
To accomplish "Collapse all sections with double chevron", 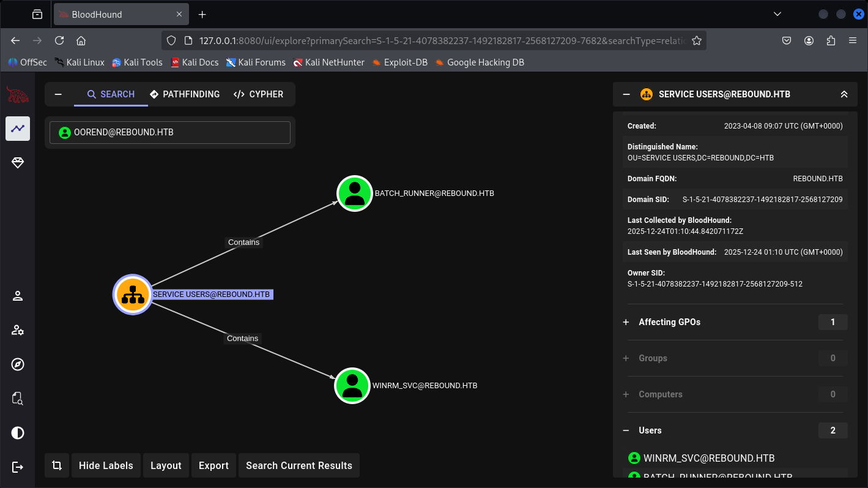I will pyautogui.click(x=844, y=94).
